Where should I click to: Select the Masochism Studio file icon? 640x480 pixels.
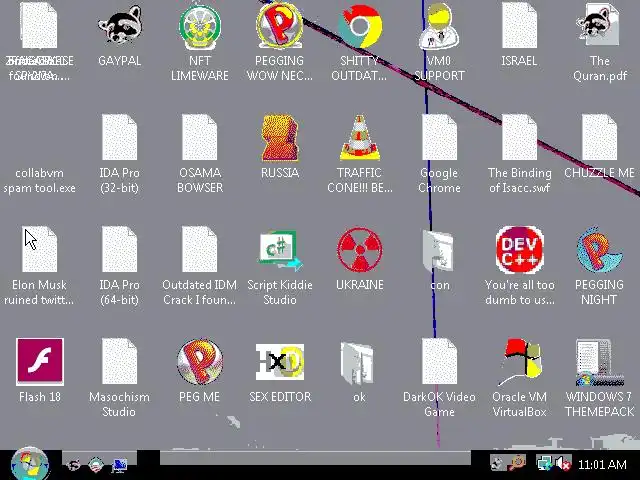click(x=120, y=361)
